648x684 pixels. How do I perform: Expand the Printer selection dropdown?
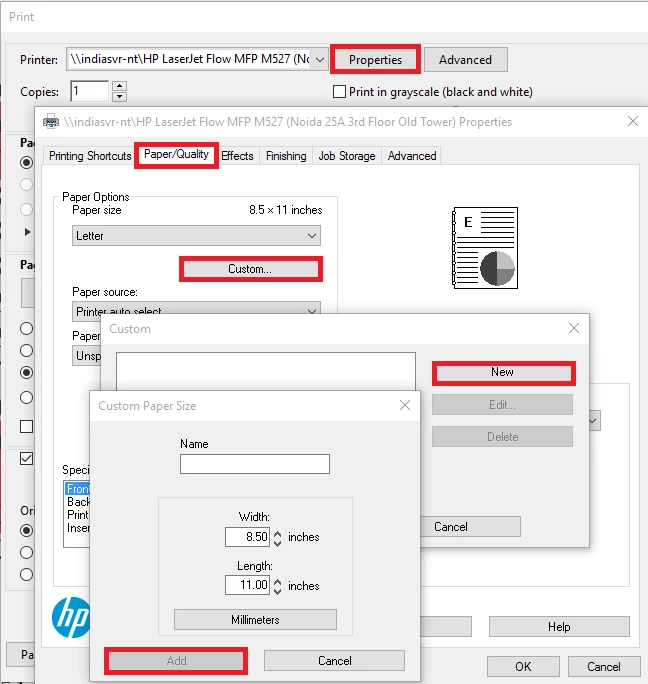pyautogui.click(x=320, y=59)
